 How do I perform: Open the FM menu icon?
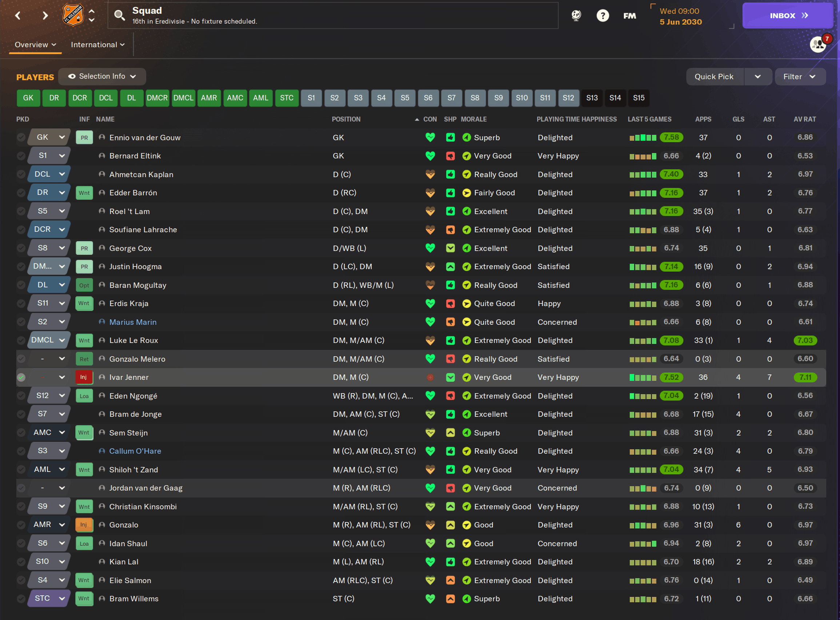click(629, 15)
